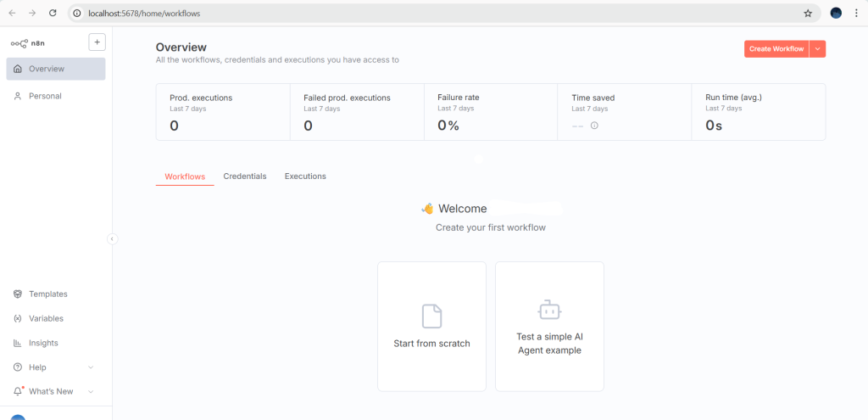Switch to the Credentials tab
Screen dimensions: 868x420
(245, 176)
